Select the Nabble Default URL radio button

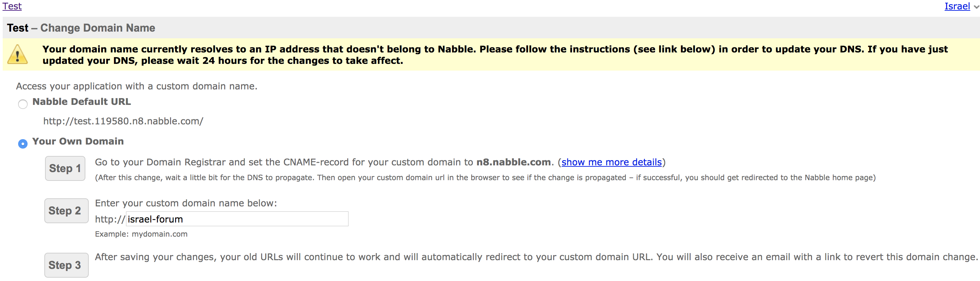tap(23, 104)
